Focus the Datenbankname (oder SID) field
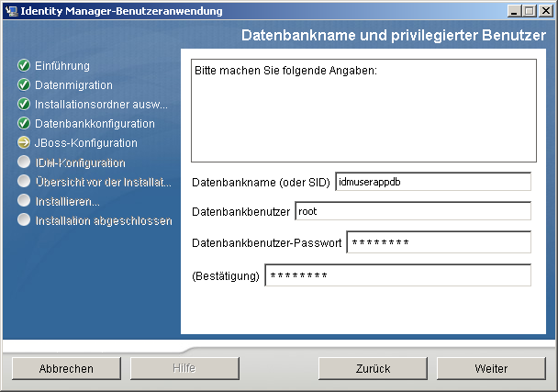The height and width of the screenshot is (392, 558). 433,182
